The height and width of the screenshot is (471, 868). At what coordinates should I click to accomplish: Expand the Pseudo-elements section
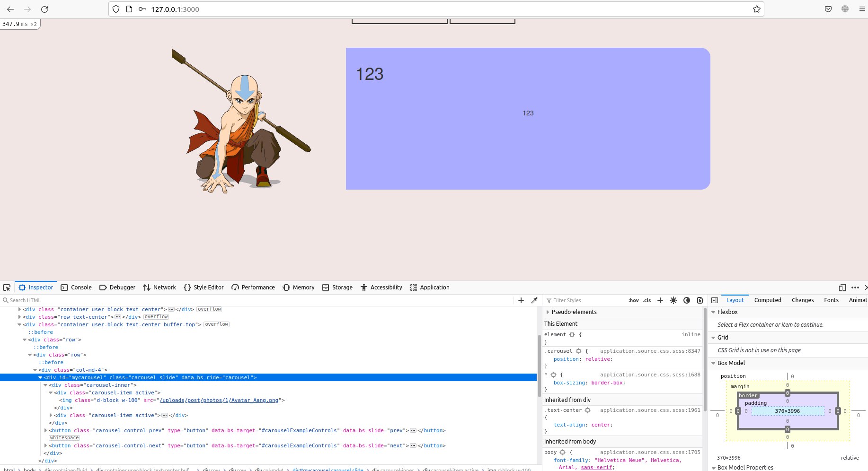click(x=548, y=312)
